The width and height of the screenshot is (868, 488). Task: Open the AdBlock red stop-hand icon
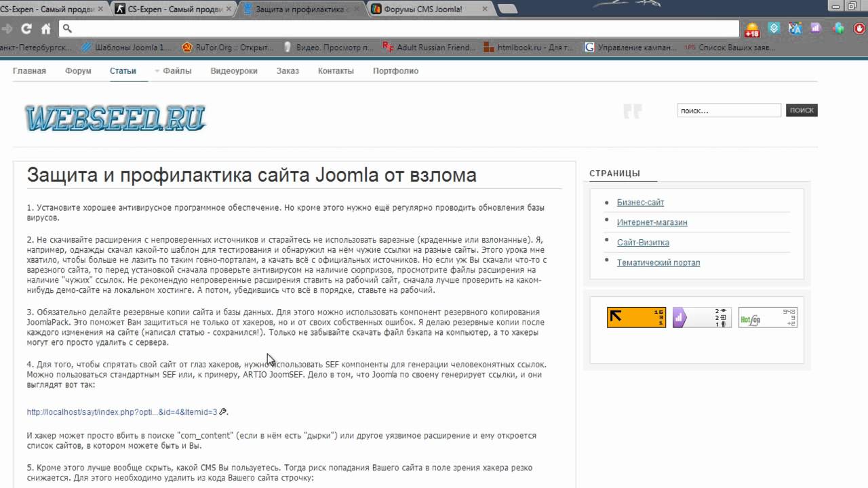tap(859, 28)
